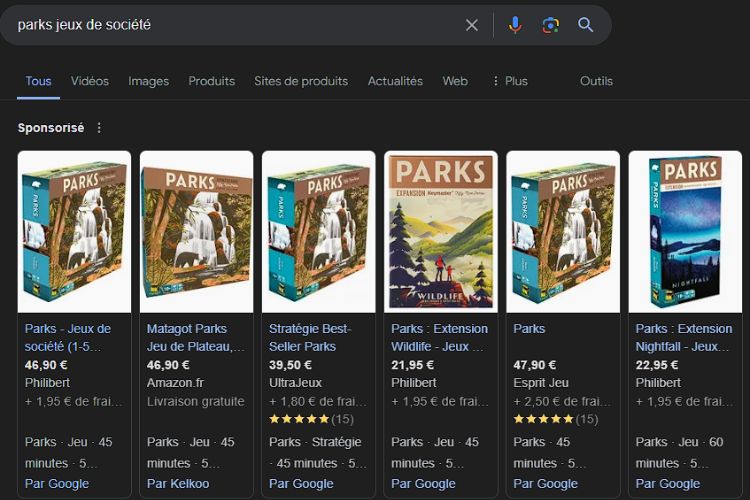Viewport: 750px width, 500px height.
Task: Open 'Matagot Parks Jeu de Plateau' link
Action: tap(196, 337)
